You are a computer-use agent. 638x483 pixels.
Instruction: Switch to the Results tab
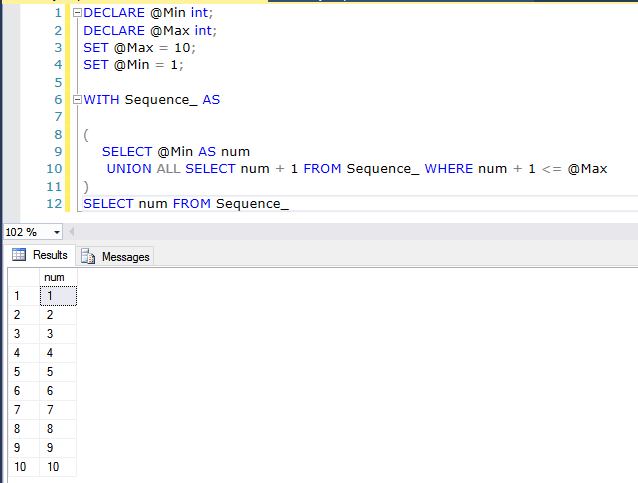pyautogui.click(x=40, y=255)
